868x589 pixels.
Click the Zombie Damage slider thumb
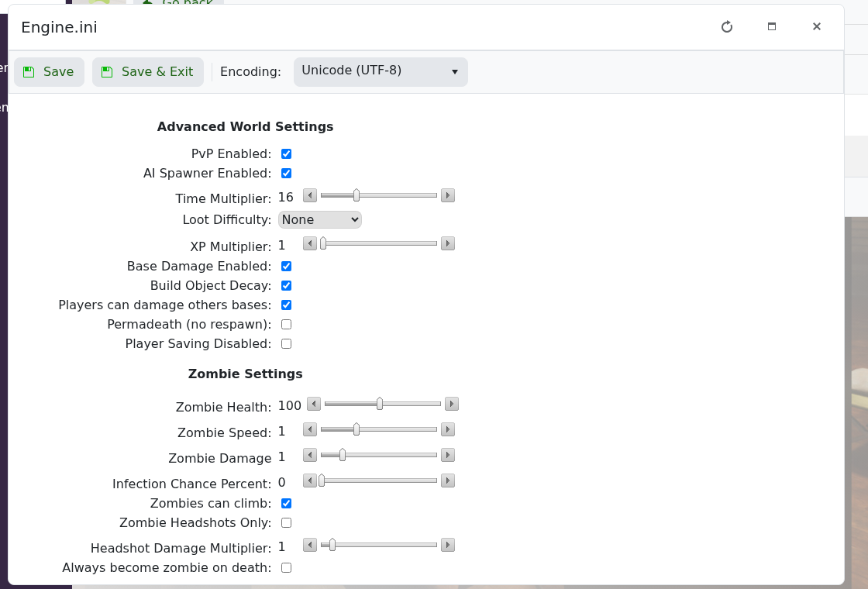[343, 455]
